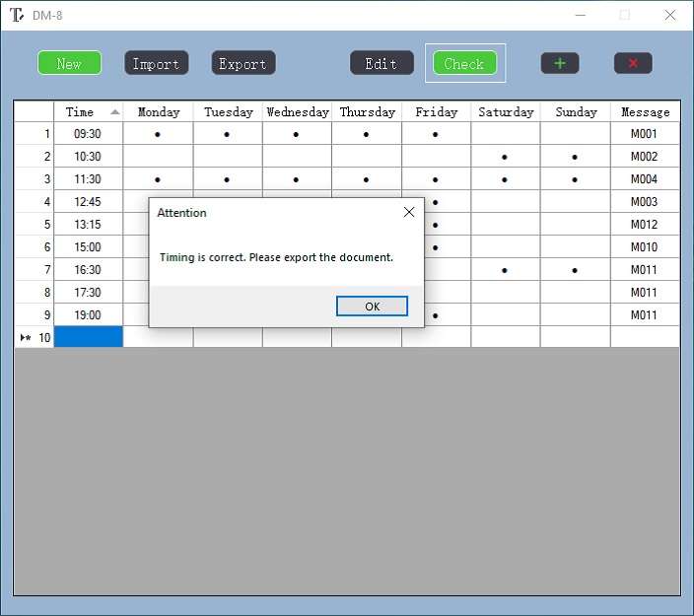Click the Wednesday column header
Screen dimensions: 694x616
click(297, 112)
